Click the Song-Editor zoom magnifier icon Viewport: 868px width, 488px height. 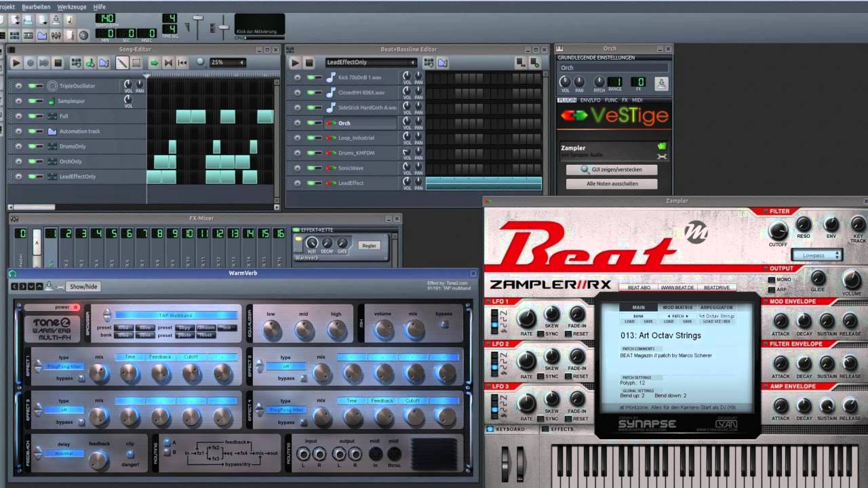pyautogui.click(x=201, y=62)
